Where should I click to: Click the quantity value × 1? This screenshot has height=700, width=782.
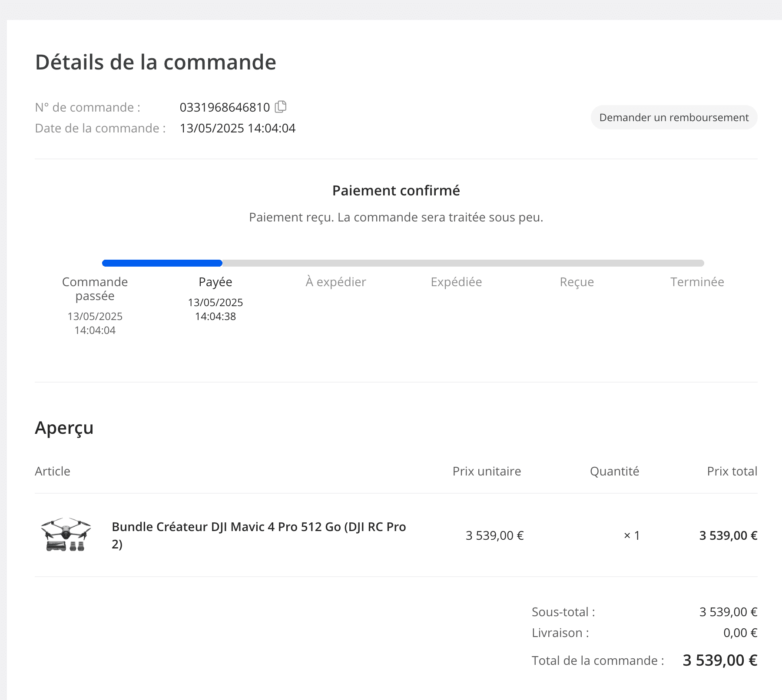click(632, 535)
